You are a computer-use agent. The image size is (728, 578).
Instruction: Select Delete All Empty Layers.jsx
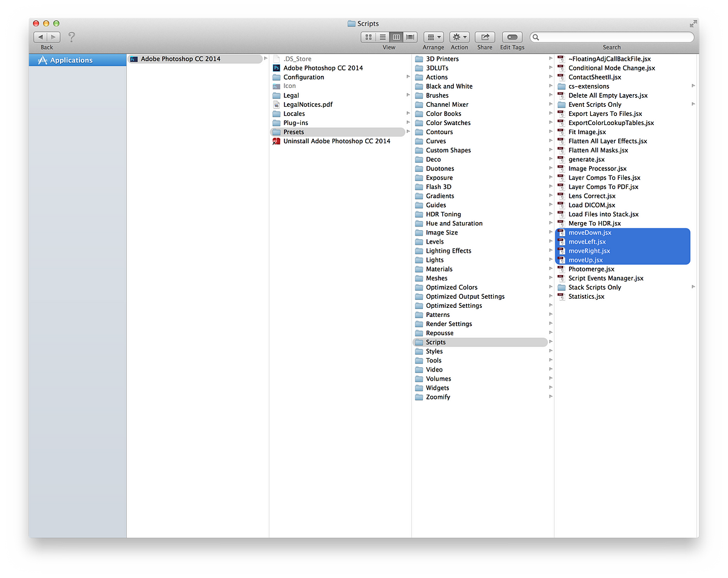[x=608, y=95]
